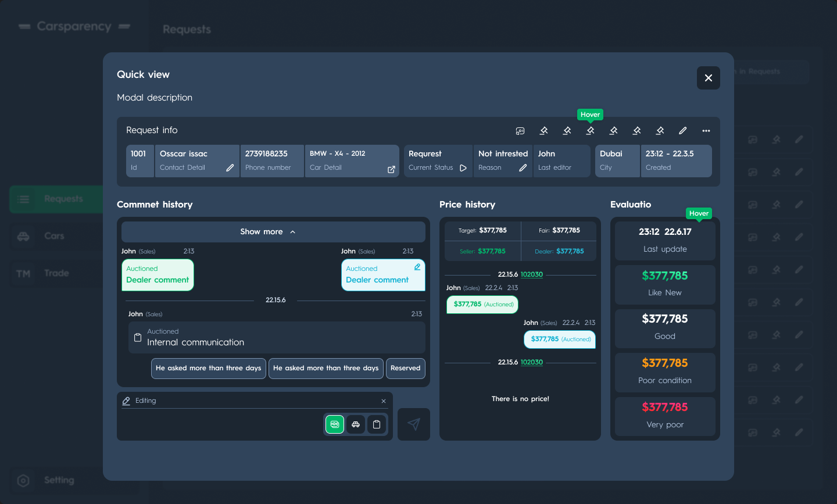Image resolution: width=837 pixels, height=504 pixels.
Task: Edit the Reason using its pencil icon
Action: (x=523, y=167)
